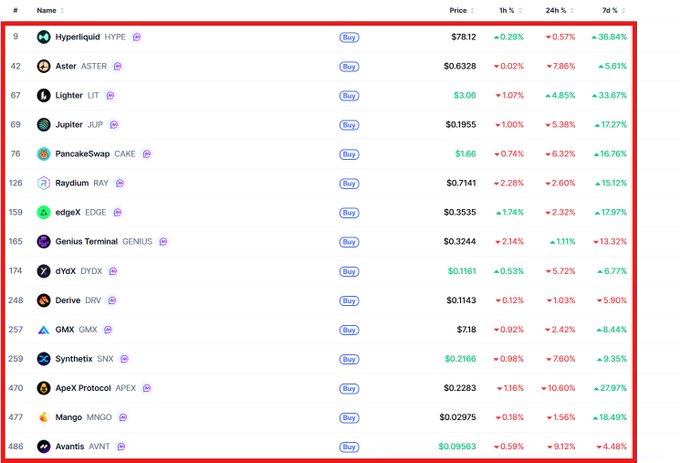Image resolution: width=680 pixels, height=463 pixels.
Task: Click the Avantis coin logo
Action: (x=43, y=447)
